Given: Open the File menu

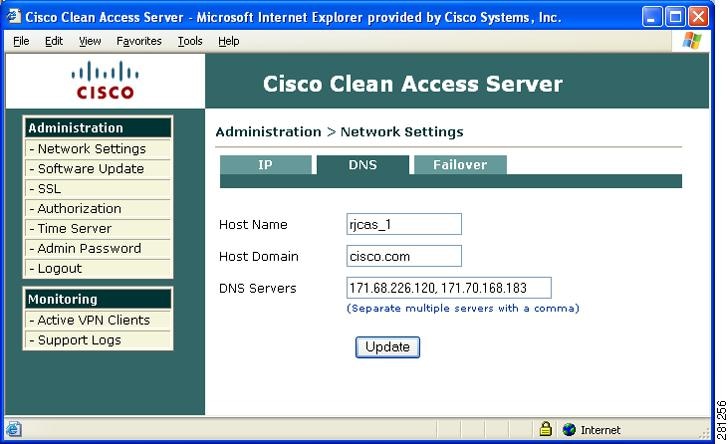Looking at the screenshot, I should [21, 41].
